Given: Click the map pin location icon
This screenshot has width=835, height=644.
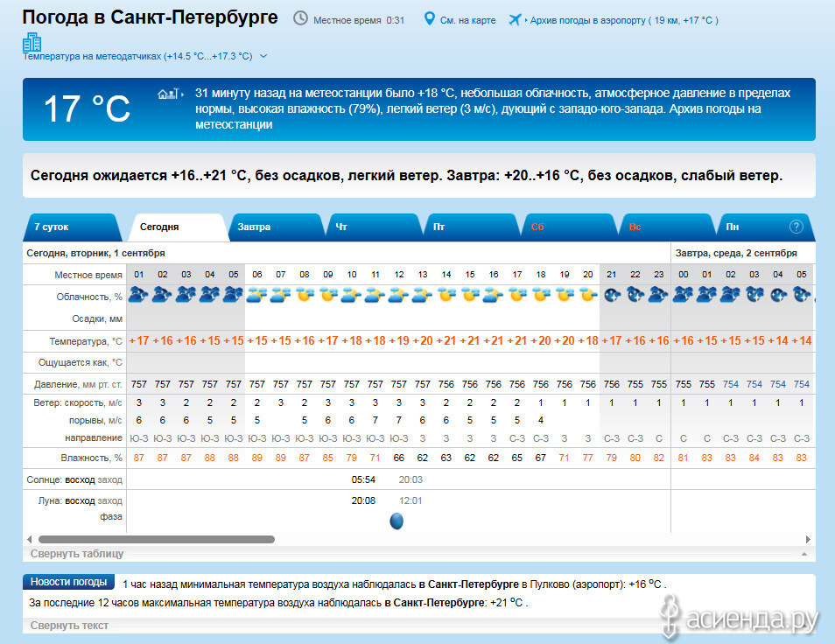Looking at the screenshot, I should click(429, 19).
